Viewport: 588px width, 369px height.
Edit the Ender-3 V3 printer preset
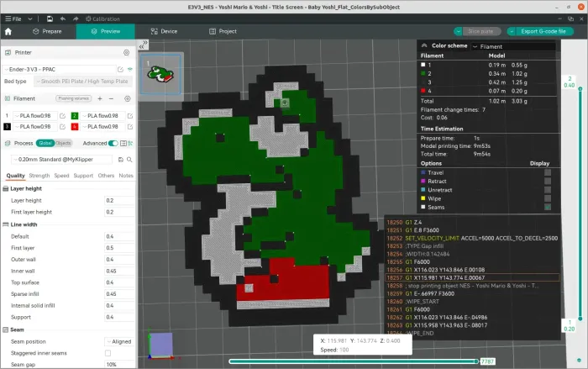tap(120, 70)
